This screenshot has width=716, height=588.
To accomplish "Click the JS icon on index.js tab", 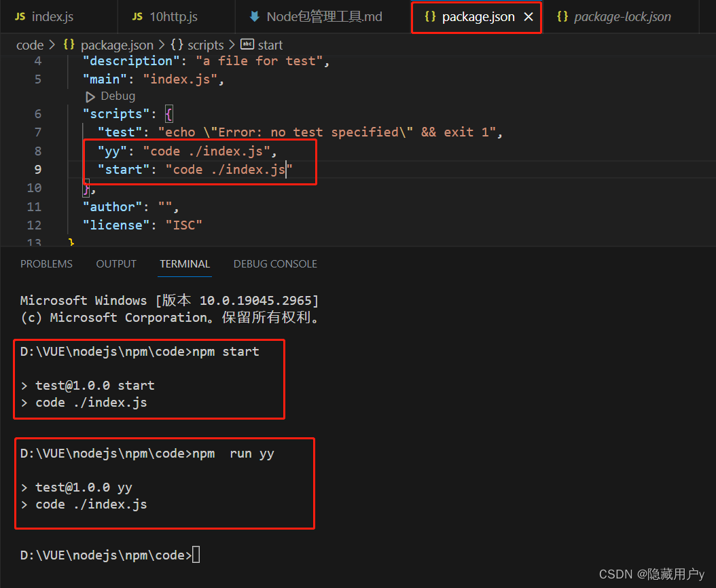I will point(20,17).
